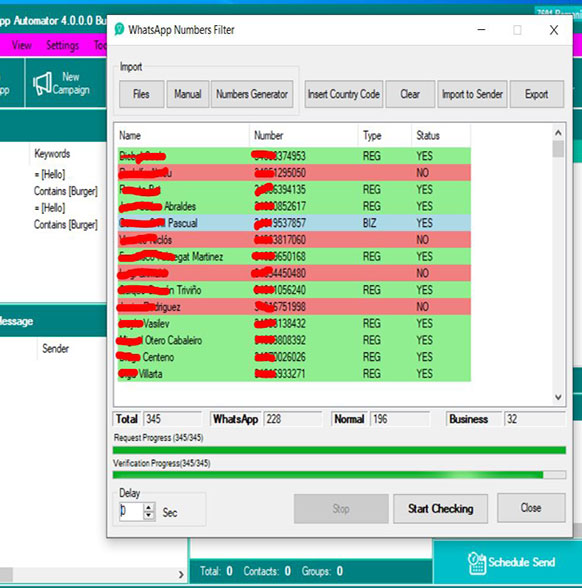Select the Otero Cabaleiro row
582x588 pixels.
pos(294,340)
